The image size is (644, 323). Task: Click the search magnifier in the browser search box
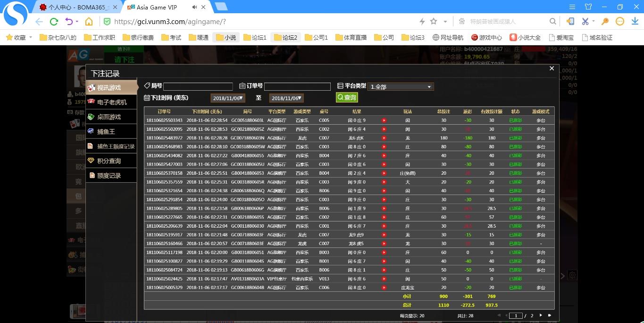click(x=552, y=22)
